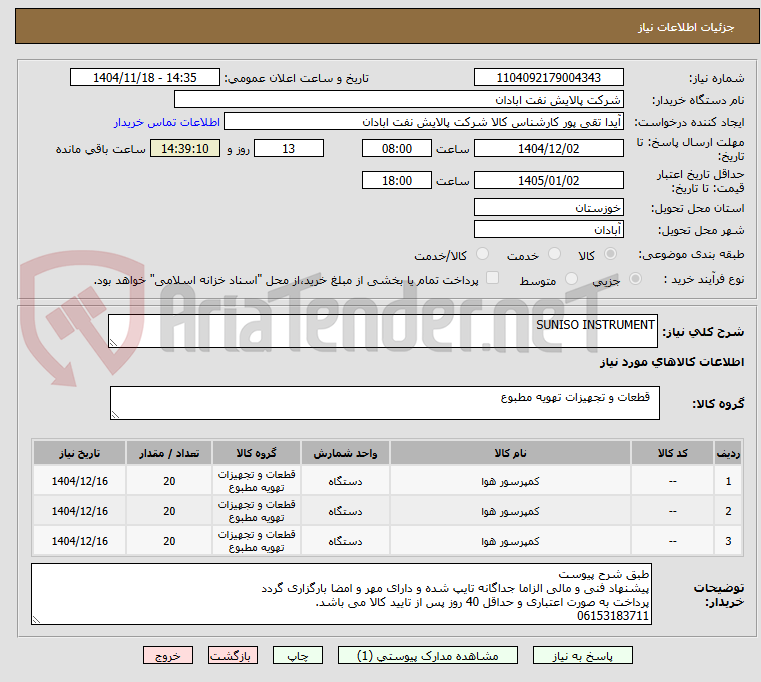Click دستگاه unit in row 3
761x682 pixels.
(345, 541)
